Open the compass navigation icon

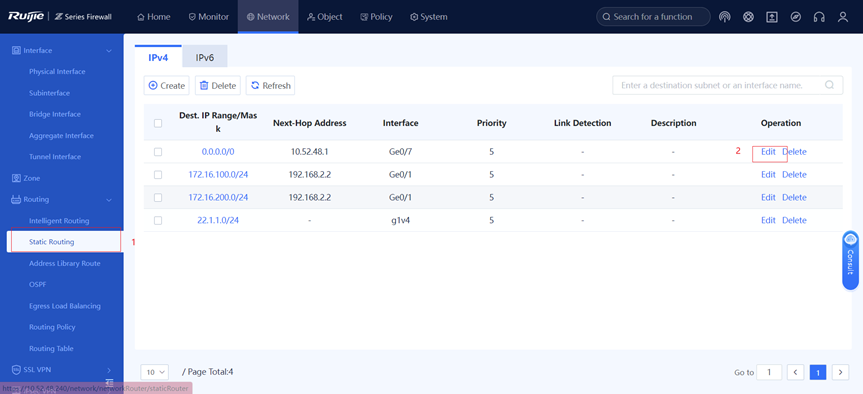click(x=795, y=17)
